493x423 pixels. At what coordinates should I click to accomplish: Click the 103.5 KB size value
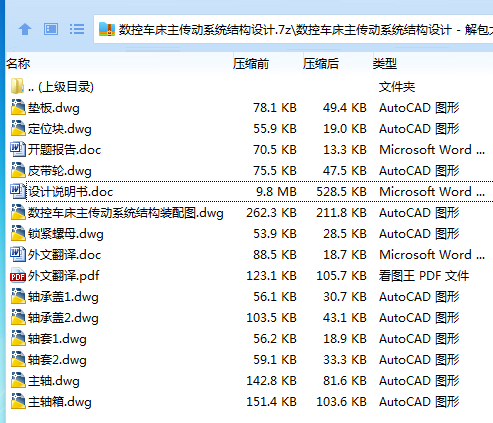(x=271, y=318)
